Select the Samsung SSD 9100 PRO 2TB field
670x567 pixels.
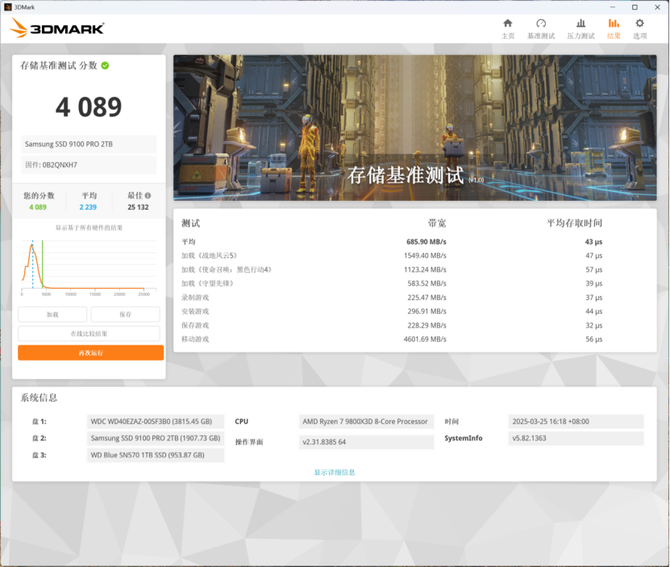pos(88,145)
